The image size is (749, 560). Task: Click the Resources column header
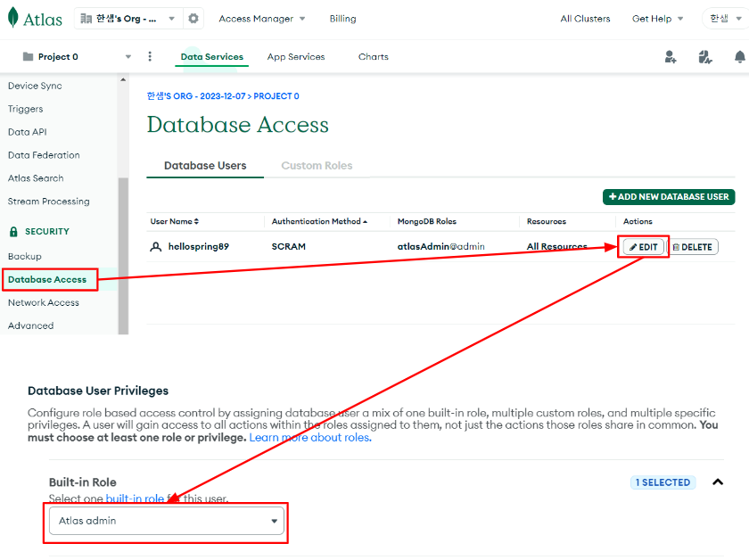pyautogui.click(x=546, y=222)
